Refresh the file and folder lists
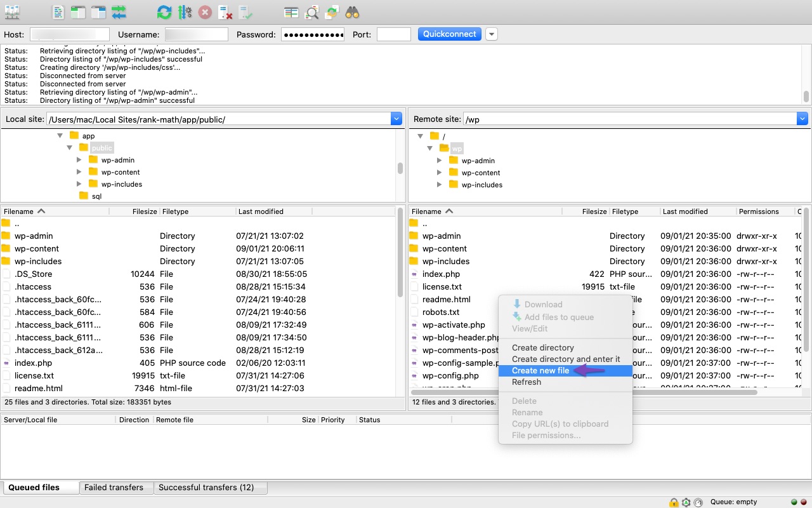This screenshot has height=508, width=812. point(164,11)
